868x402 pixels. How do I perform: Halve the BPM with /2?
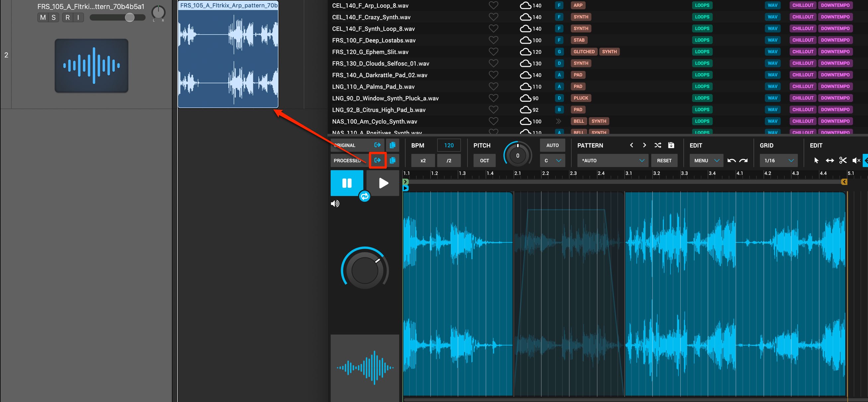coord(449,161)
